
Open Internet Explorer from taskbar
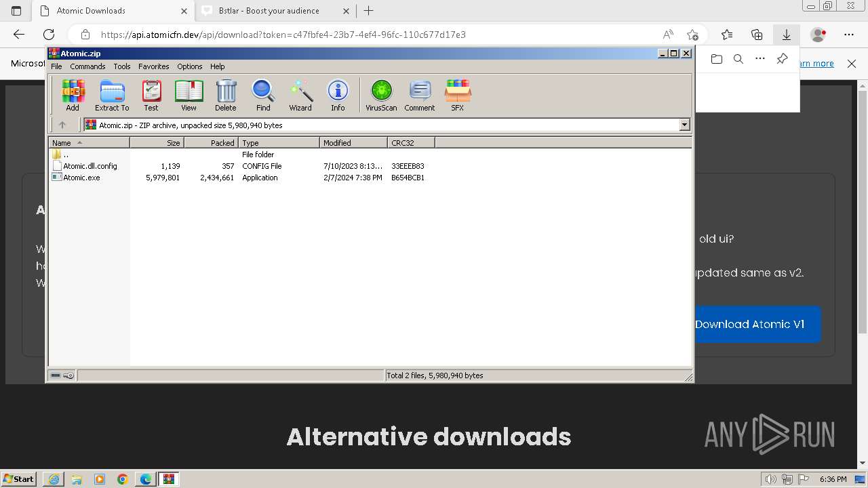tap(54, 479)
